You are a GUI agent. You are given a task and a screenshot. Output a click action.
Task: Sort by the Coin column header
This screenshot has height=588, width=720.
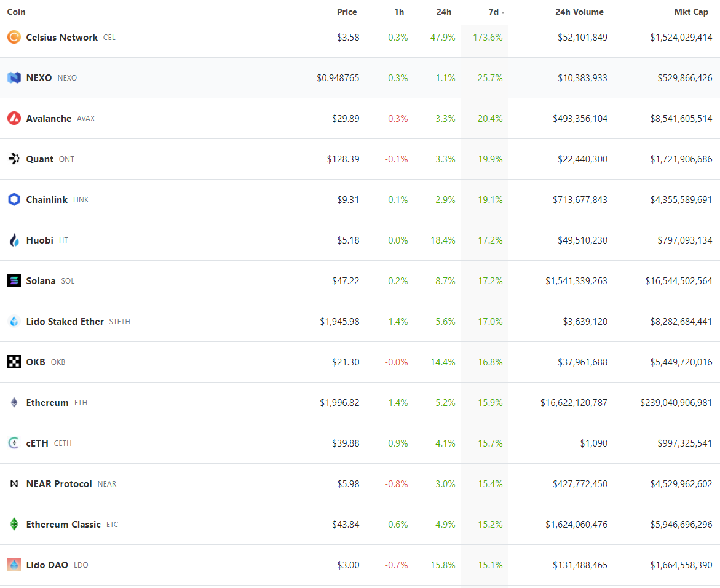(16, 12)
